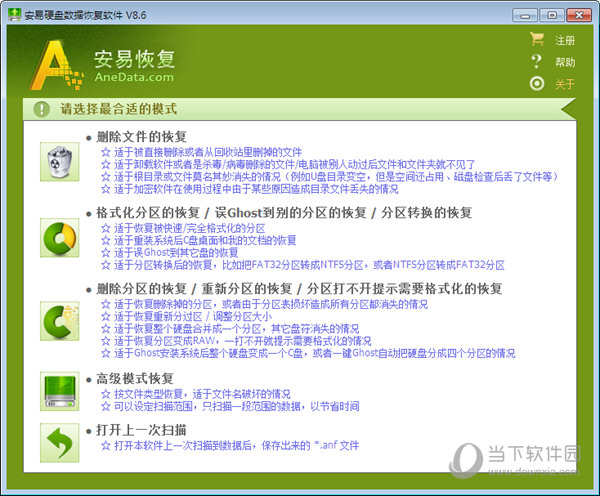The width and height of the screenshot is (600, 496).
Task: Click the app icon in the title bar
Action: (x=15, y=15)
